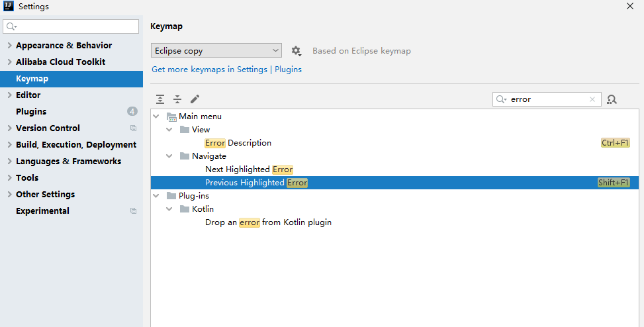
Task: Clear the error search text
Action: tap(592, 99)
